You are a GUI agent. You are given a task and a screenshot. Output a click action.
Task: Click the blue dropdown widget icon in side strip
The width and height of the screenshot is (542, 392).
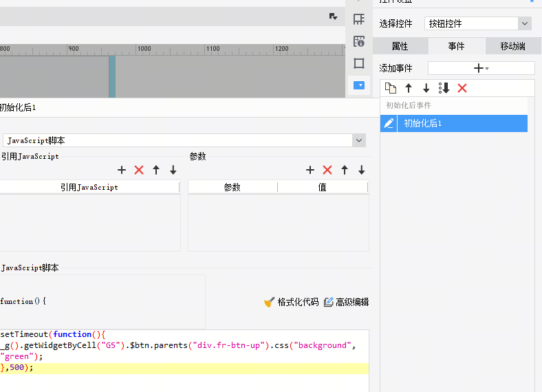pos(358,85)
